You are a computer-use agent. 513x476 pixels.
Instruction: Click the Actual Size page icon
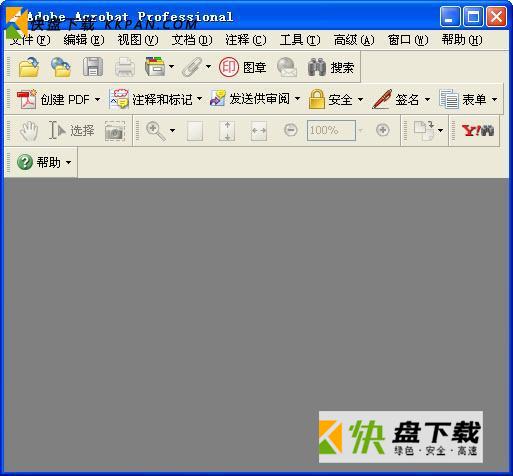coord(195,131)
